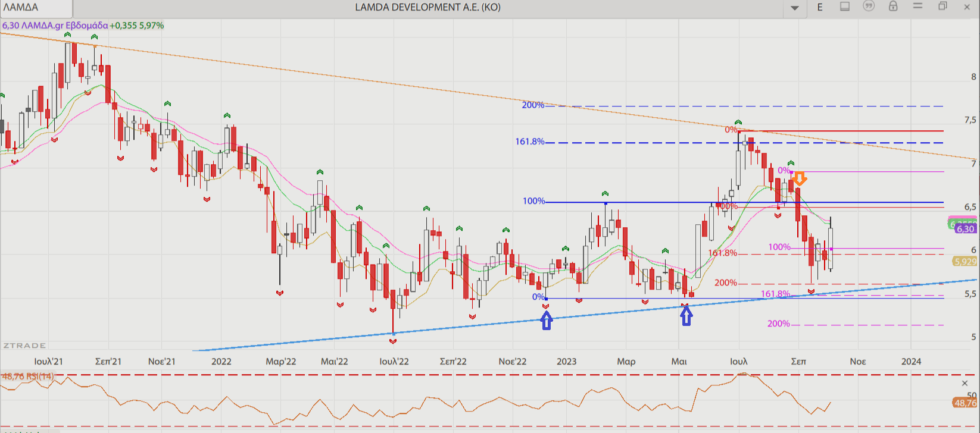Click the 'E' button in the title bar
The image size is (980, 433).
tap(820, 7)
